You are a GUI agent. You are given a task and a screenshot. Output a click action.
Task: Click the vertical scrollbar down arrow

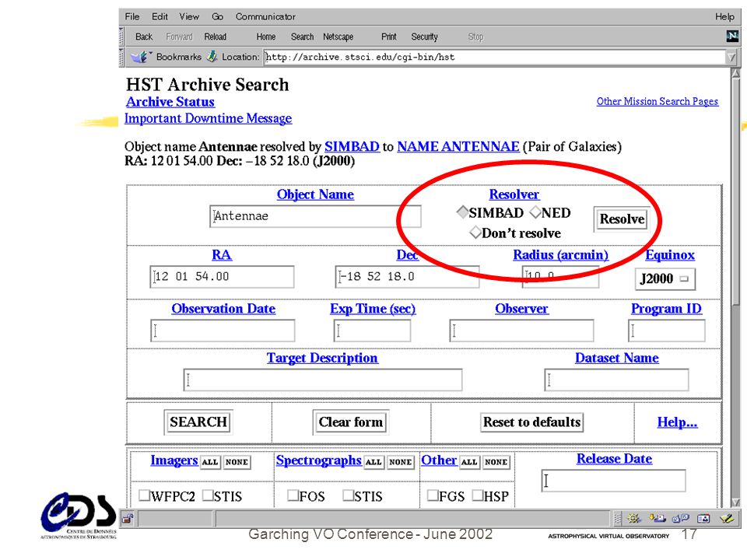[735, 502]
